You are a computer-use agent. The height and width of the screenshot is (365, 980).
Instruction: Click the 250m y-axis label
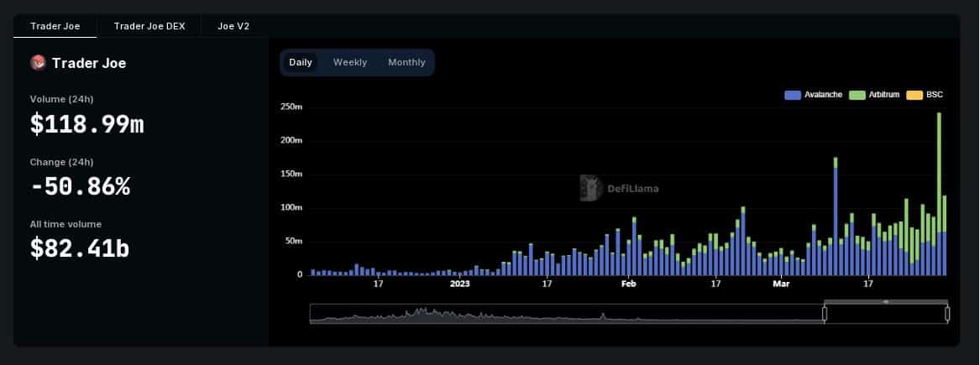pyautogui.click(x=291, y=107)
